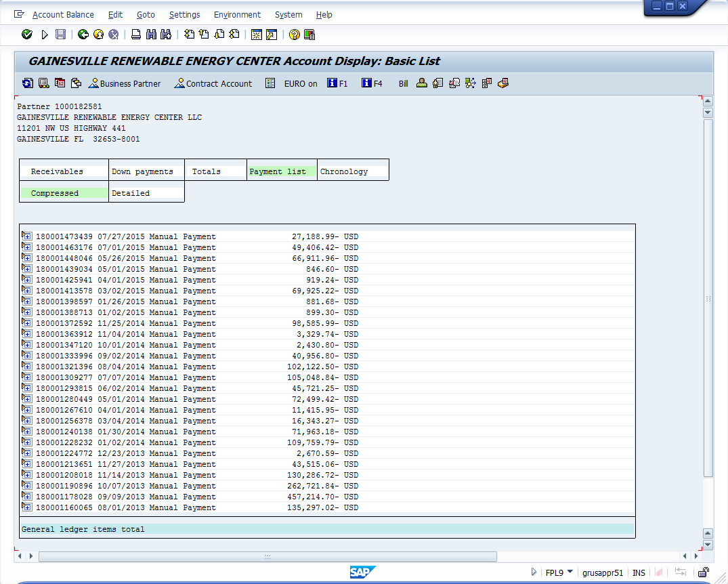Click the Print icon in toolbar

coord(136,35)
